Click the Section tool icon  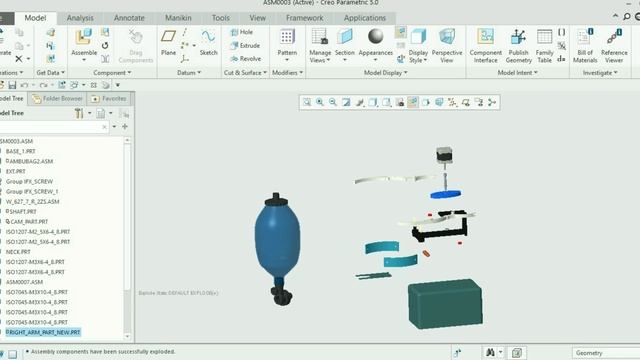point(344,36)
